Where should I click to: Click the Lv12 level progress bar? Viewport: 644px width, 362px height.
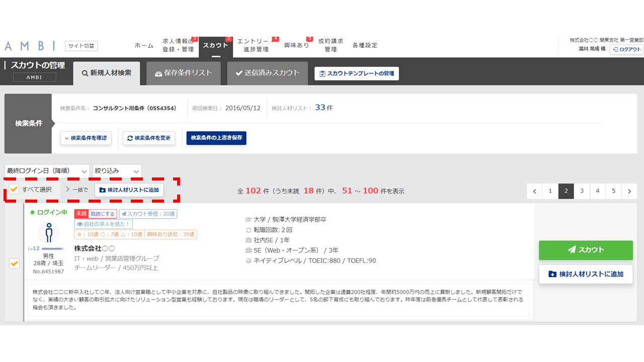click(x=53, y=248)
